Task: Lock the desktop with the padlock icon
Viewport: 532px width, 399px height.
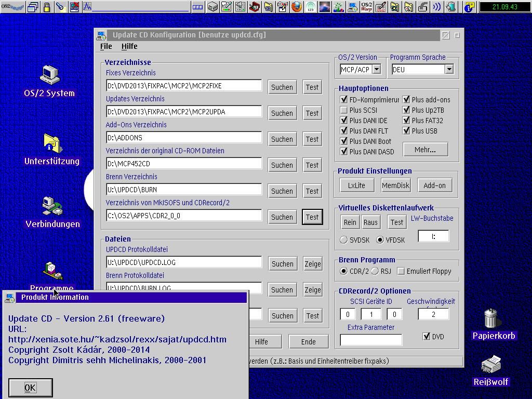Action: point(46,7)
